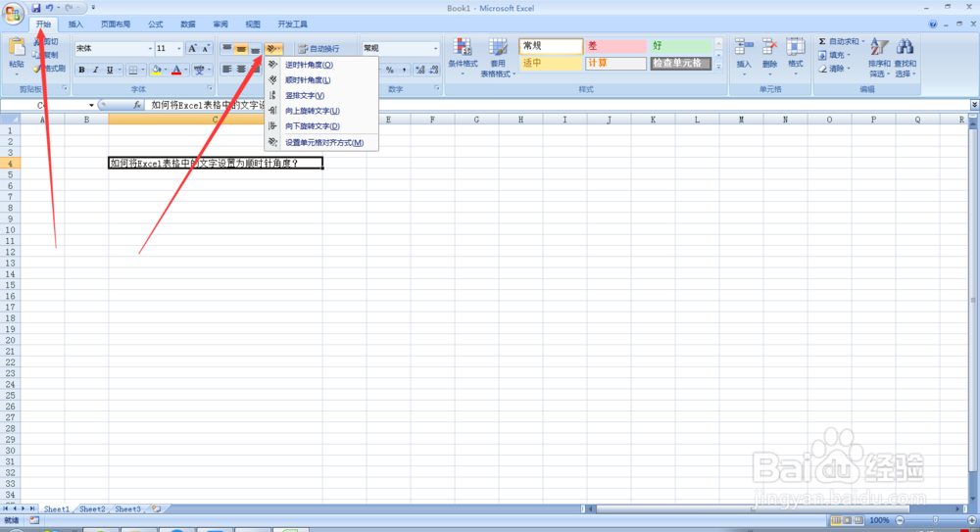This screenshot has height=532, width=980.
Task: Click the Paste (粘贴) clipboard icon
Action: click(17, 47)
